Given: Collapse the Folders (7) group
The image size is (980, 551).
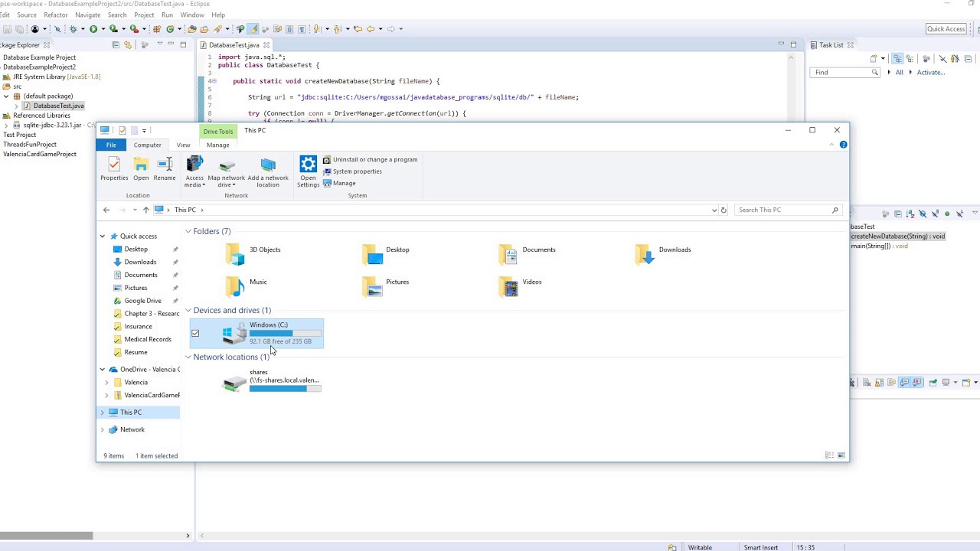Looking at the screenshot, I should [188, 231].
